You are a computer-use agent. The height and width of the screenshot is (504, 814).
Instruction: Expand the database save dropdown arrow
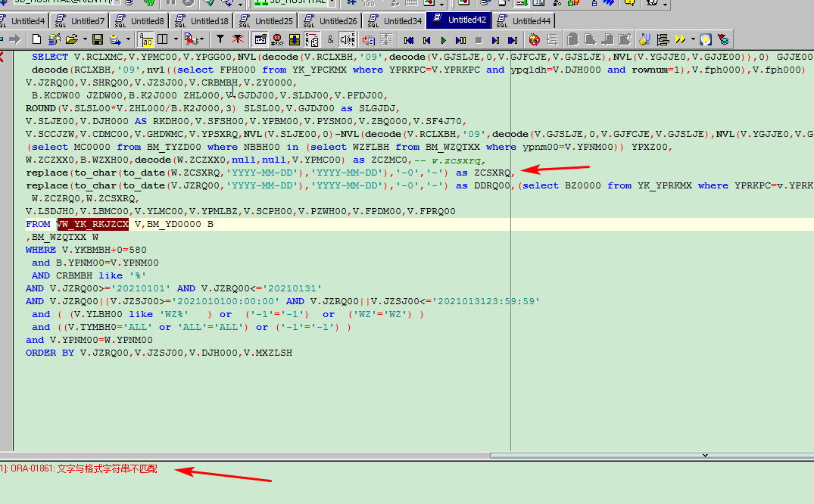click(128, 39)
